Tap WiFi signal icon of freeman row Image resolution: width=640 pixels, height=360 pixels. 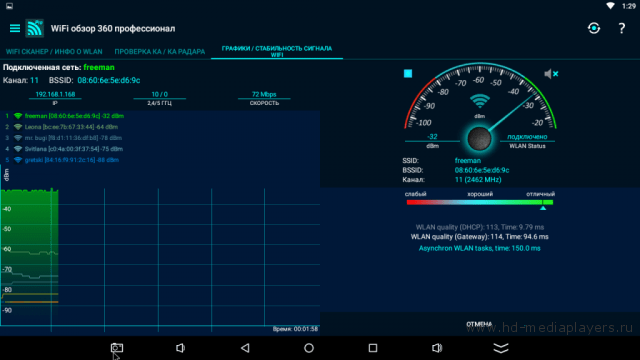pyautogui.click(x=18, y=116)
